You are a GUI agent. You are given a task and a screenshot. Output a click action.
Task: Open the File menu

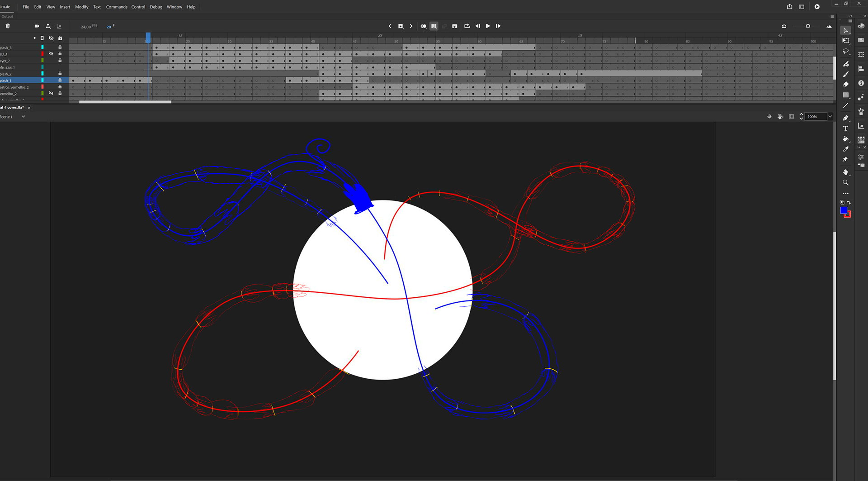[x=26, y=7]
